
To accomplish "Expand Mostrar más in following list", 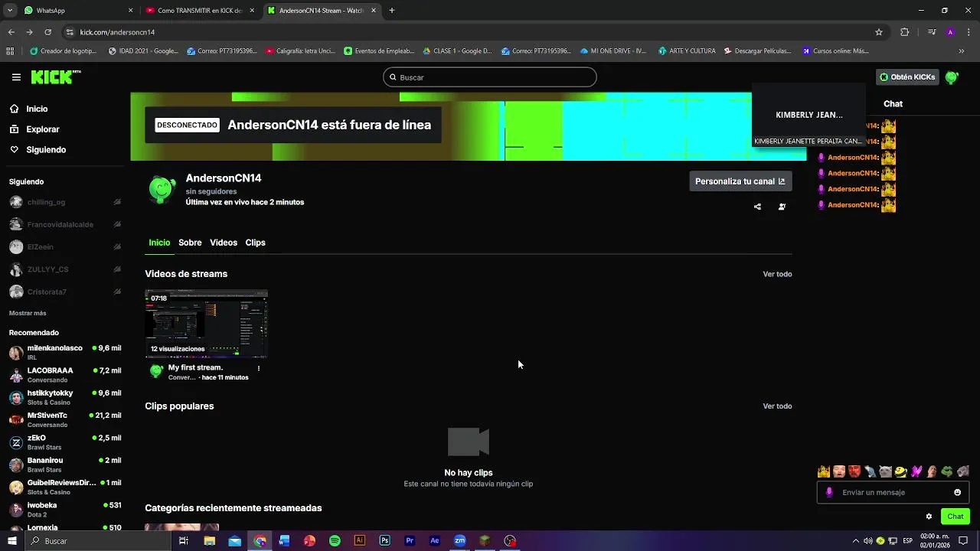I will [x=28, y=313].
